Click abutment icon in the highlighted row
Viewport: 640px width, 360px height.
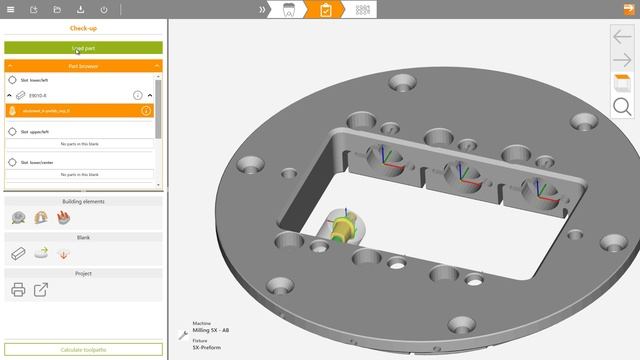(12, 111)
